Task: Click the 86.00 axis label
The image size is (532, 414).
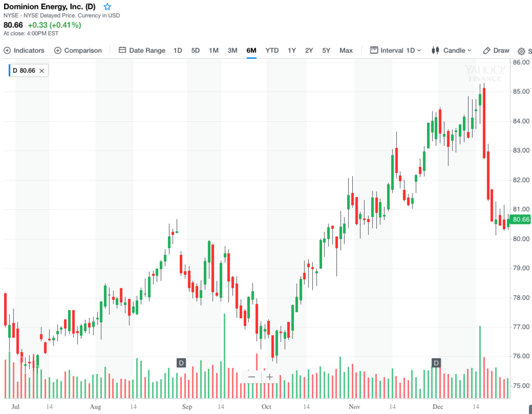Action: click(521, 62)
